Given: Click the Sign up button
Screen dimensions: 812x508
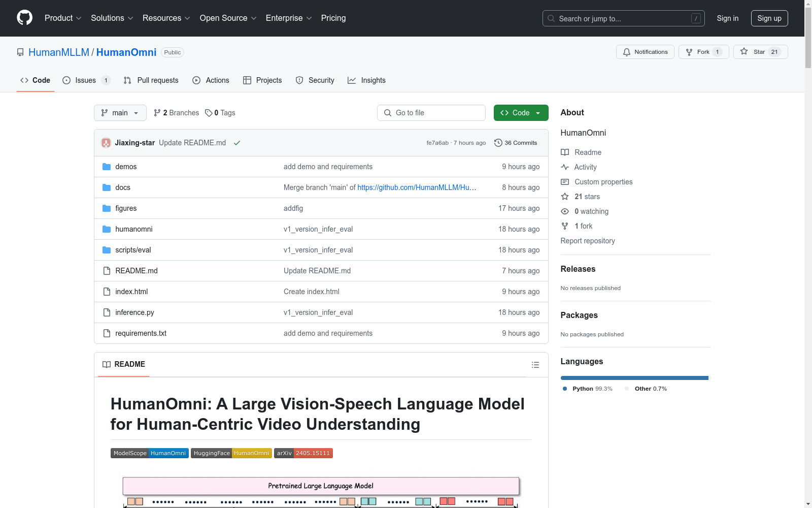Looking at the screenshot, I should [x=769, y=18].
